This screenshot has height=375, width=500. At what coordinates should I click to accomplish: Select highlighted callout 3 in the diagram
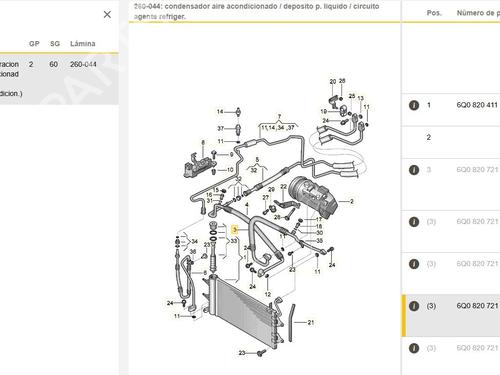coord(235,230)
